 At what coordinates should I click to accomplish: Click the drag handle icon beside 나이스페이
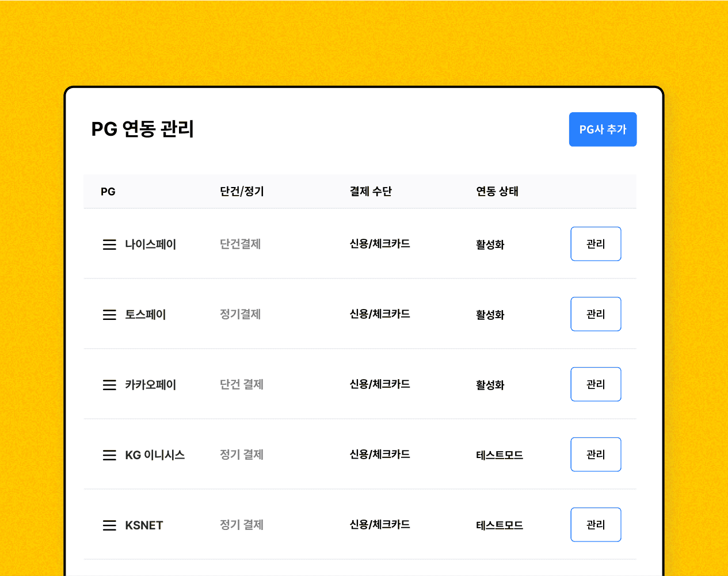click(109, 245)
